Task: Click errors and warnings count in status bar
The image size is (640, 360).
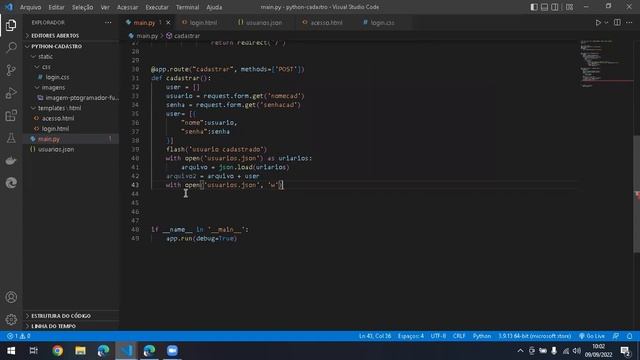Action: coord(18,336)
